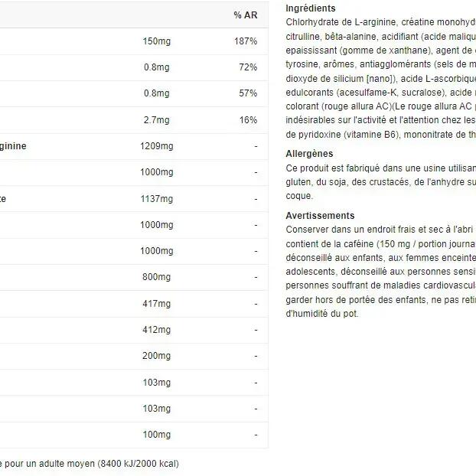Click the 57% reference percentage

pyautogui.click(x=248, y=93)
